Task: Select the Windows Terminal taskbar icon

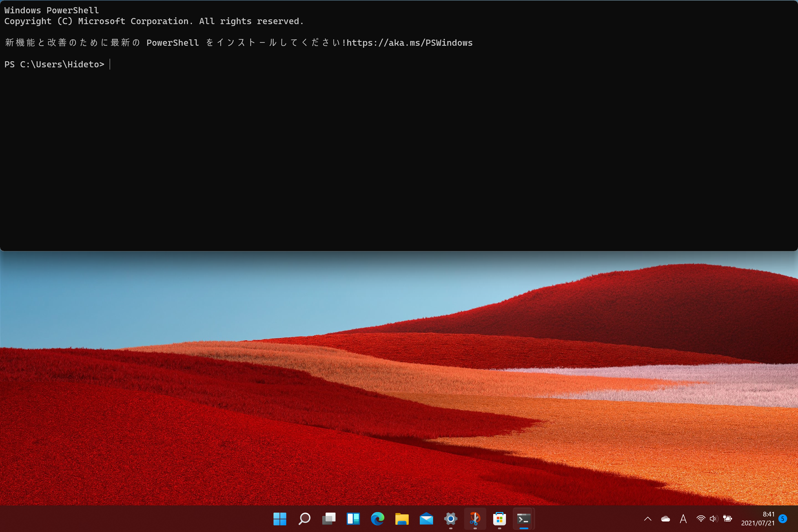Action: pos(523,519)
